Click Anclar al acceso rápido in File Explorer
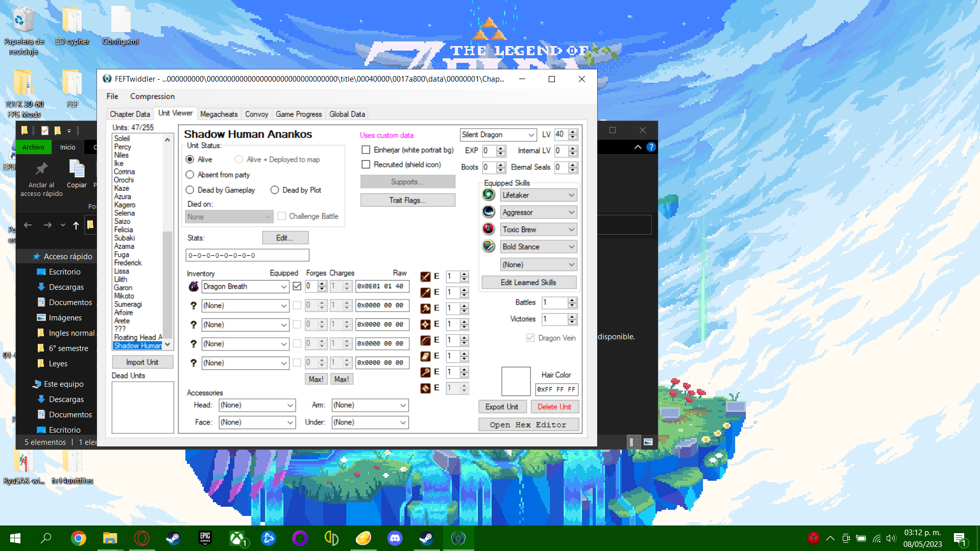Viewport: 980px width, 551px height. (x=41, y=178)
